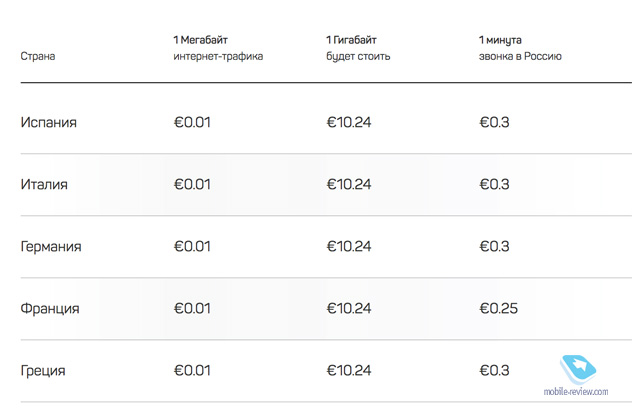The image size is (640, 419).
Task: Click the 1 Мегабайт интернет-трафика header
Action: click(218, 48)
